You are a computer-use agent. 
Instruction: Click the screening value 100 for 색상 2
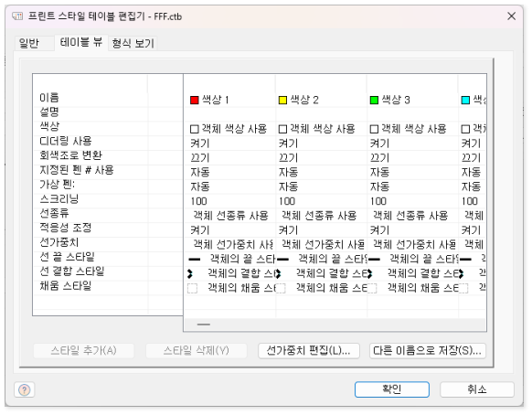287,201
